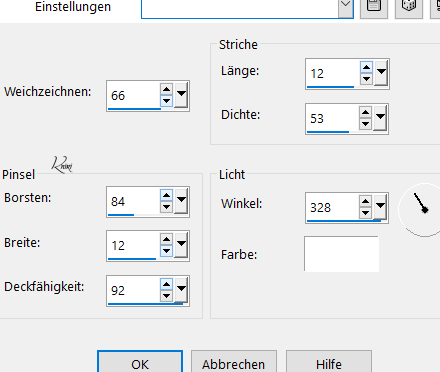Open Dichte slider dropdown arrow
The image size is (440, 372).
380,118
